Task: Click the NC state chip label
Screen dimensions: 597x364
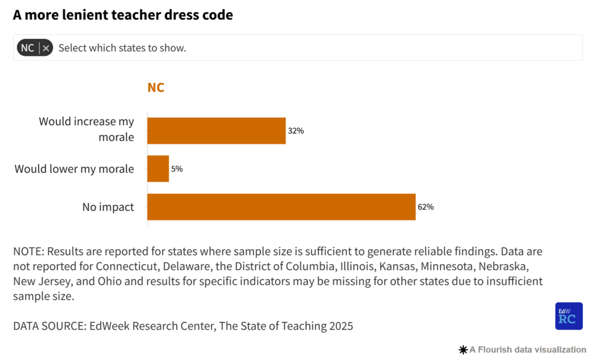Action: pyautogui.click(x=27, y=48)
